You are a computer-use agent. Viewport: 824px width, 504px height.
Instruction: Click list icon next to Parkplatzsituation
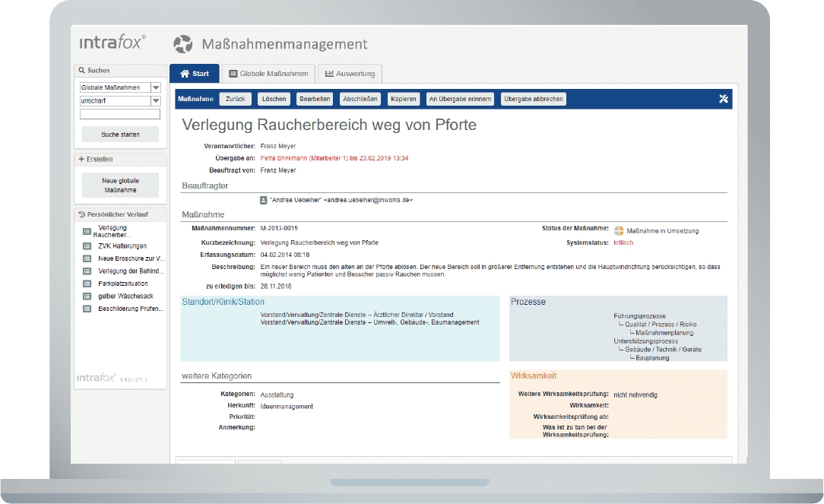[x=87, y=284]
